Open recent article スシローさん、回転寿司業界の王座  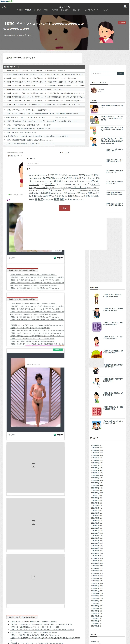tap(113, 324)
